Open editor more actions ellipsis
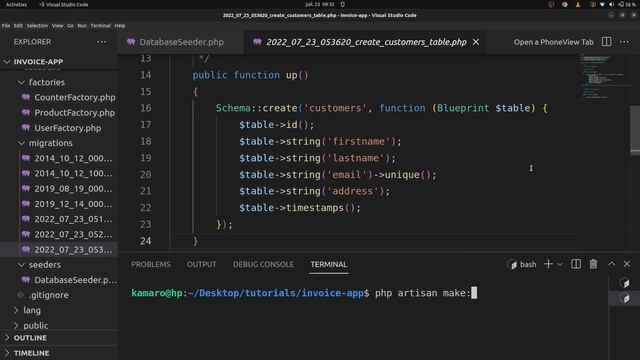 coord(624,42)
